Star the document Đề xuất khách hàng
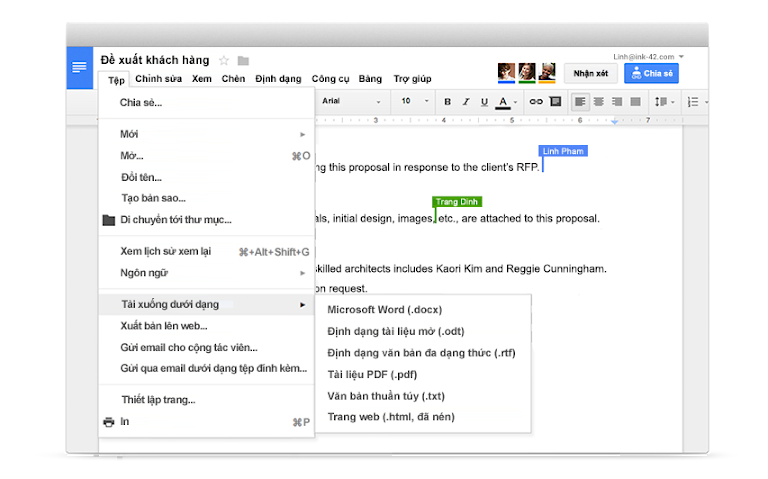Screen dimensions: 768x479 [224, 61]
